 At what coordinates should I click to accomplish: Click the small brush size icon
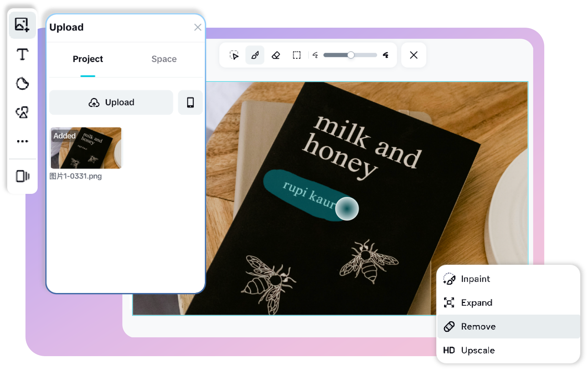tap(315, 55)
